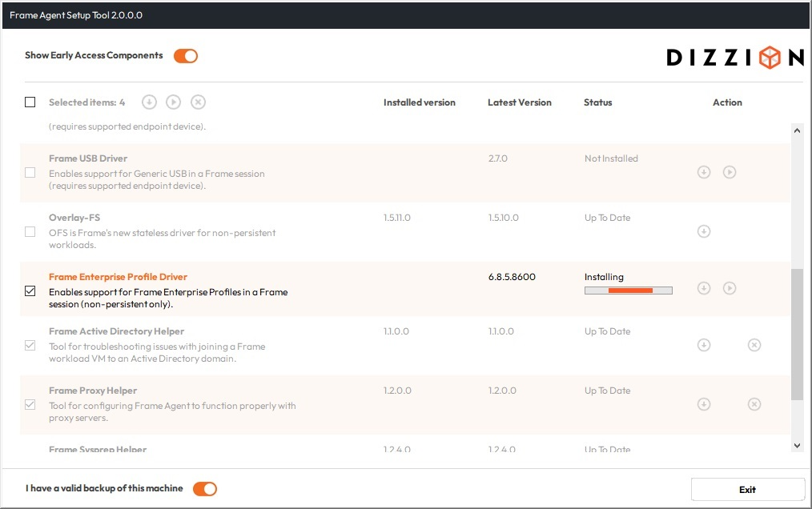Start Frame USB Driver installation with play icon

tap(730, 172)
